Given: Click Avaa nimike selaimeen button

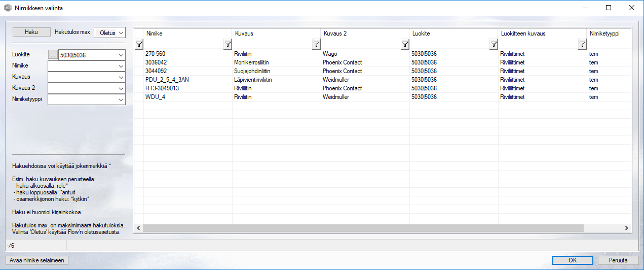Looking at the screenshot, I should tap(37, 260).
